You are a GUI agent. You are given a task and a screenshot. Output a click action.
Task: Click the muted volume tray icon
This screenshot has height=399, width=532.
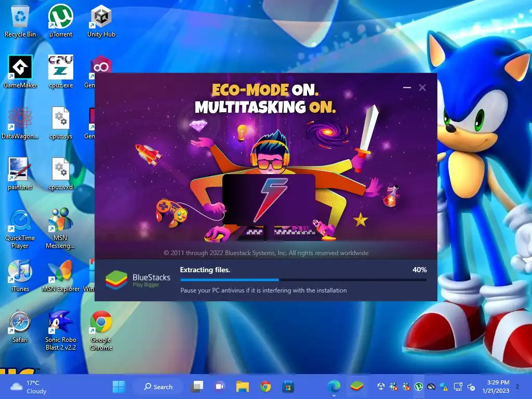pos(471,387)
